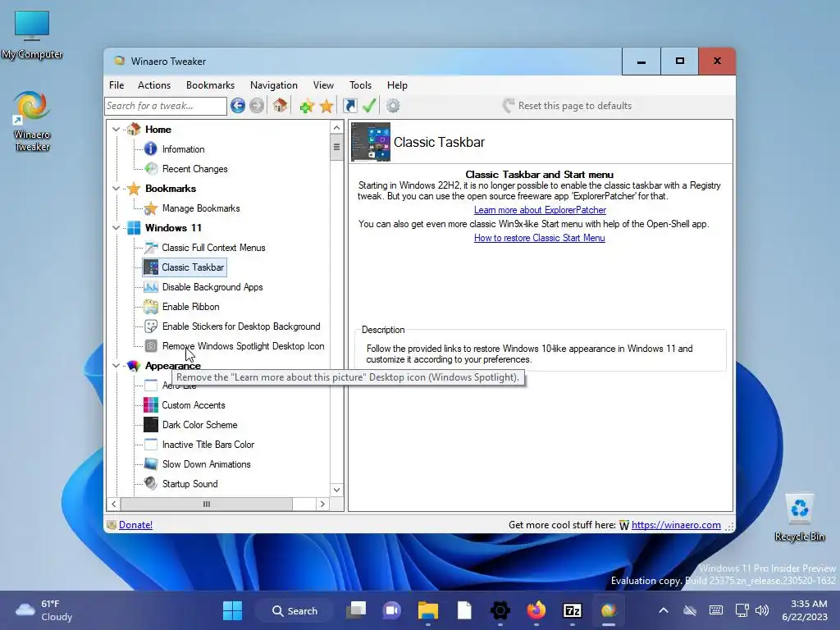Click the Slow Down Animations icon
840x630 pixels.
tap(151, 464)
